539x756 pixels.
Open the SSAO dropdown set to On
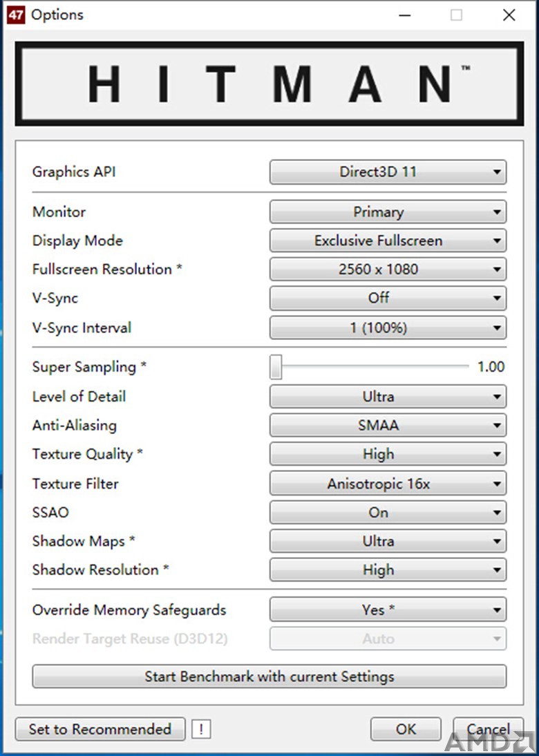point(388,513)
